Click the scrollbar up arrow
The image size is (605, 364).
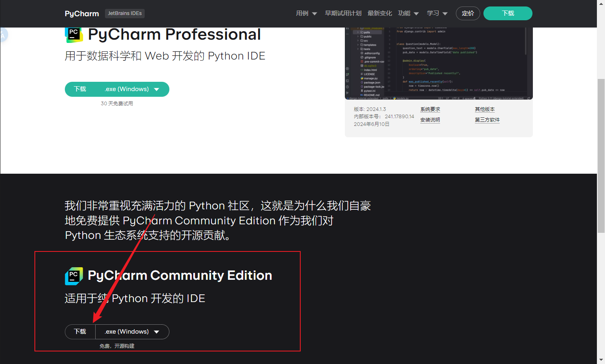(601, 3)
